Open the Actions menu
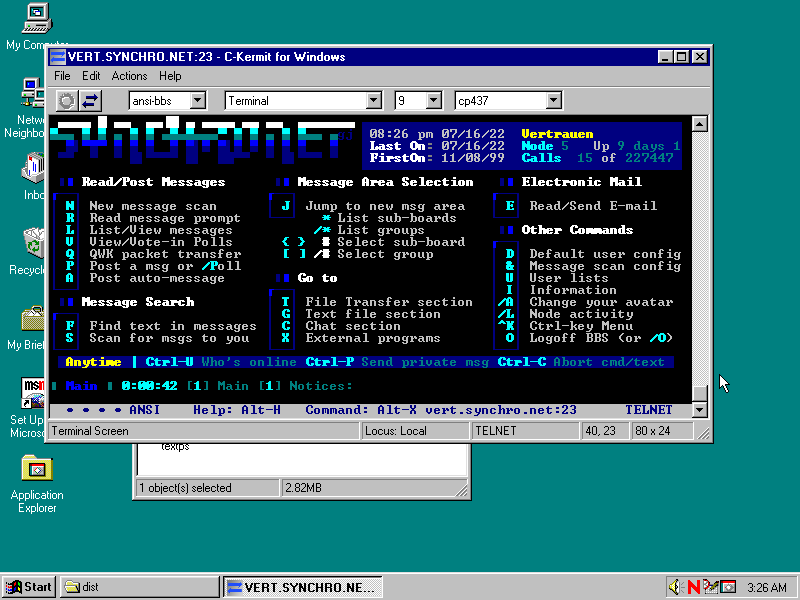 (x=130, y=76)
